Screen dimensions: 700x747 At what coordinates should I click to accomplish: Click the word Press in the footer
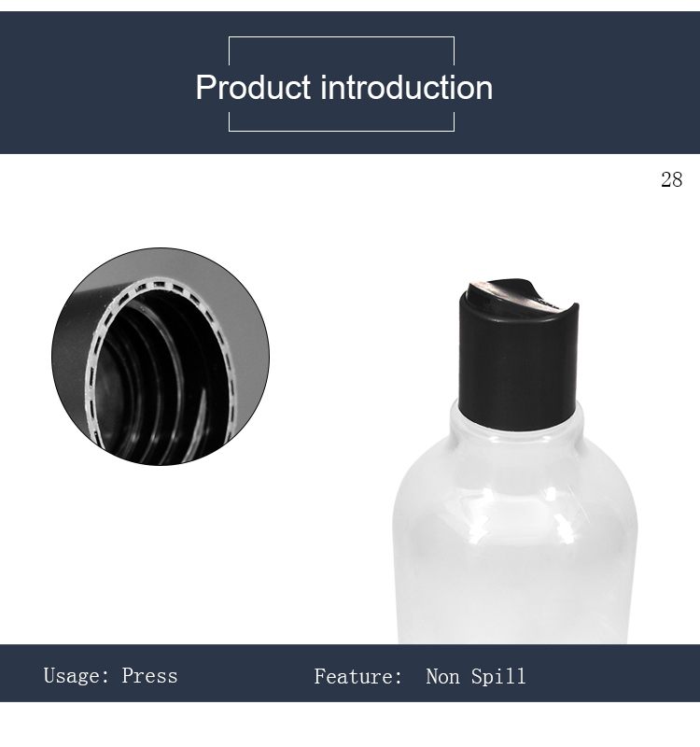[149, 675]
